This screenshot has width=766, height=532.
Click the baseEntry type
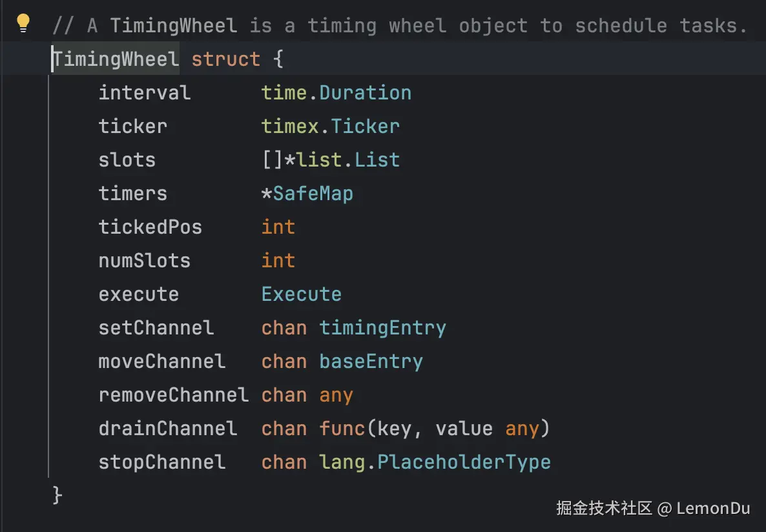click(x=371, y=362)
